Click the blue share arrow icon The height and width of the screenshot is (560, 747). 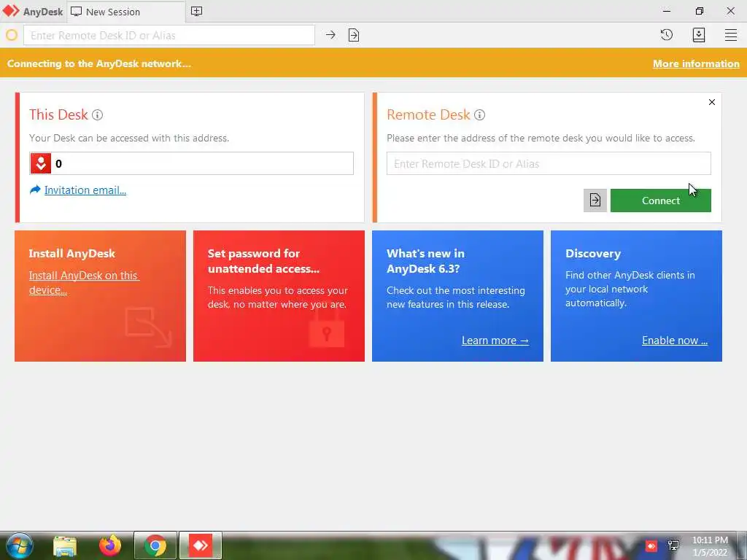click(35, 190)
